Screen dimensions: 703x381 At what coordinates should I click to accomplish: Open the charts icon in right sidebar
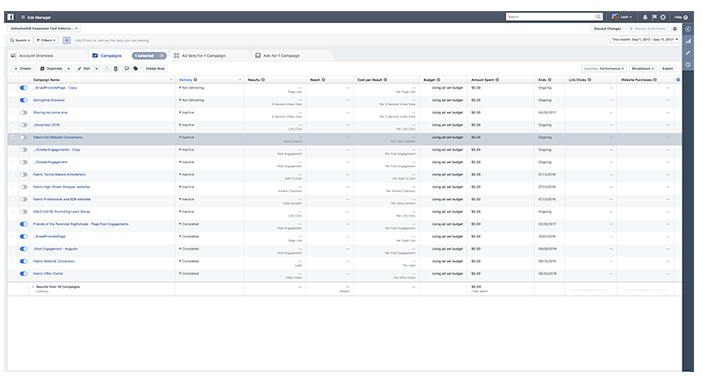pos(688,41)
